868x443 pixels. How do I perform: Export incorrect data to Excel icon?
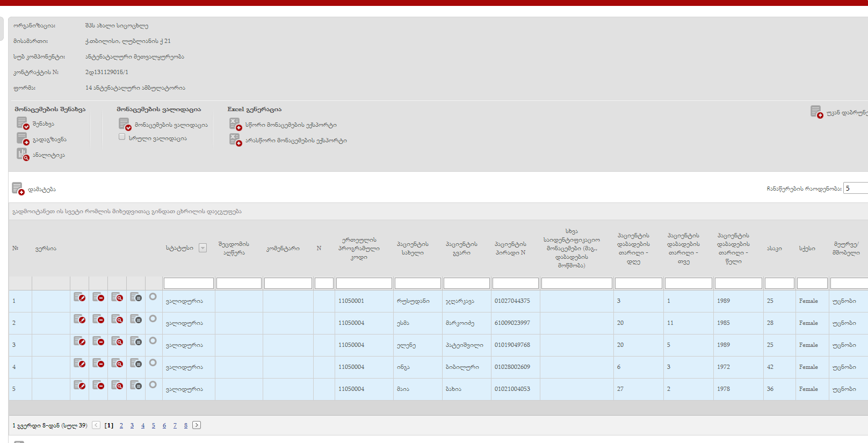pyautogui.click(x=235, y=140)
